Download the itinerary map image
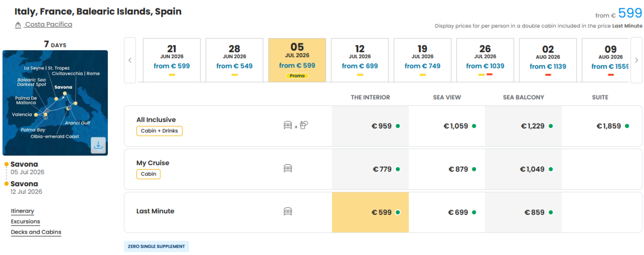Viewport: 644px width, 255px height. coord(98,145)
